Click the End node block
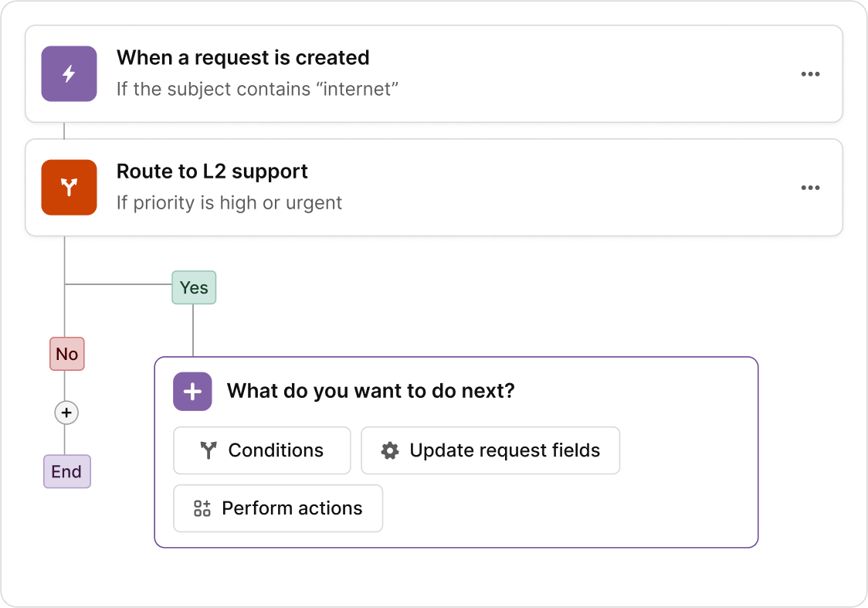This screenshot has height=608, width=868. (66, 471)
